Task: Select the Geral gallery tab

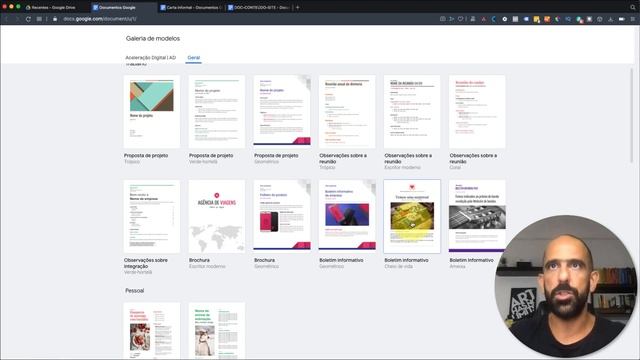Action: 193,58
